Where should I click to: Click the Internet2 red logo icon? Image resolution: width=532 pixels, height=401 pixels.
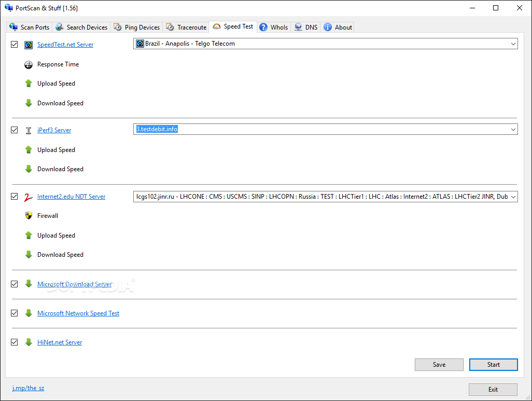tap(29, 197)
